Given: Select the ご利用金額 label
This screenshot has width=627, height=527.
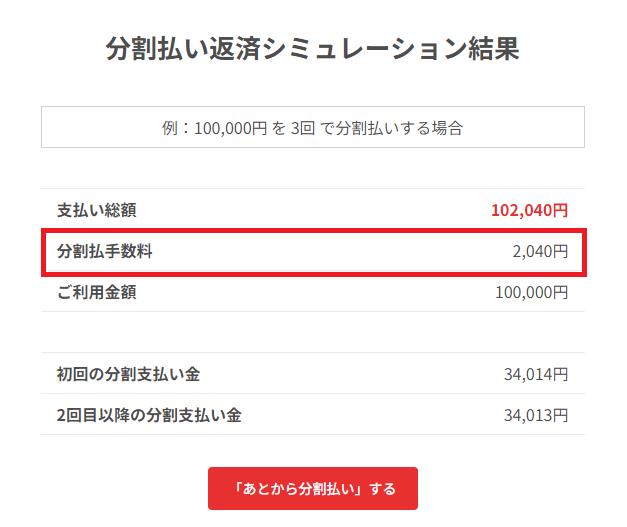Looking at the screenshot, I should [x=97, y=292].
